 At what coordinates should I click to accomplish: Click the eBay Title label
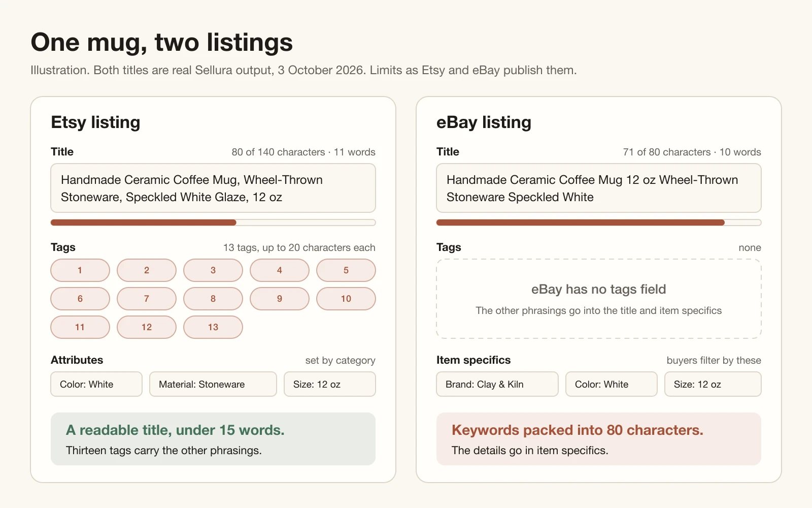pyautogui.click(x=448, y=151)
